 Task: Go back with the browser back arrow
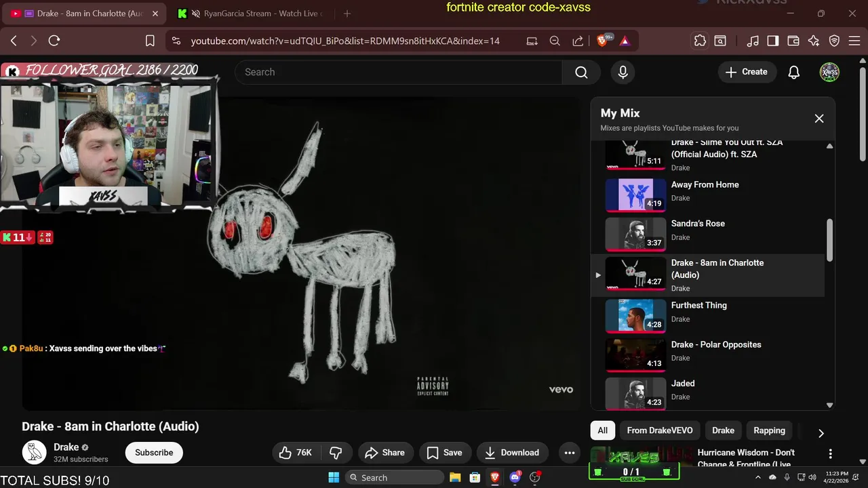[x=14, y=41]
